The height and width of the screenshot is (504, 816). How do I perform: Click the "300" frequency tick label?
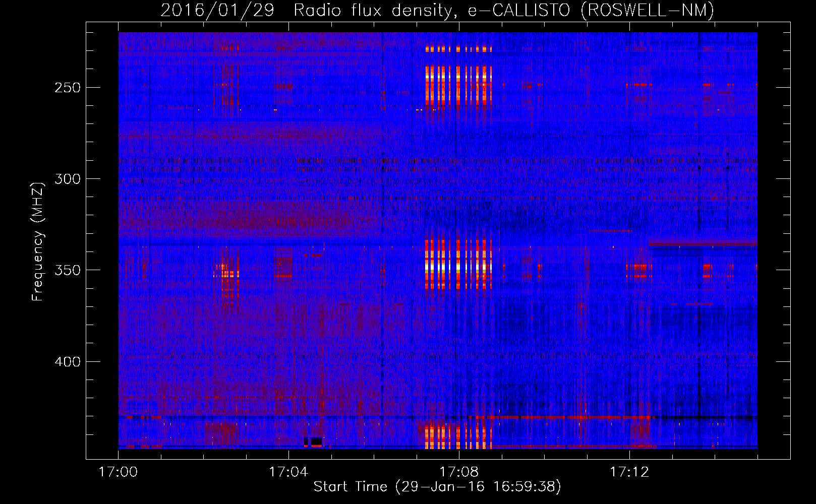coord(68,179)
